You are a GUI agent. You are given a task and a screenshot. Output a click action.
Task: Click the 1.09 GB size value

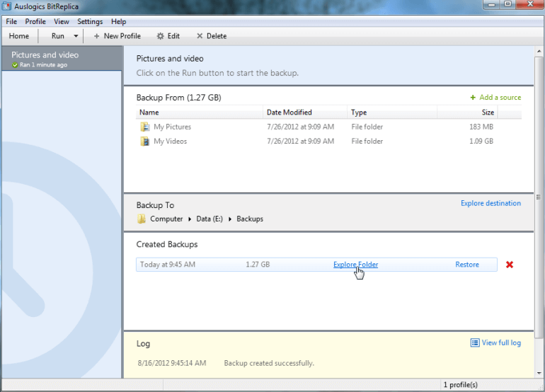point(481,141)
